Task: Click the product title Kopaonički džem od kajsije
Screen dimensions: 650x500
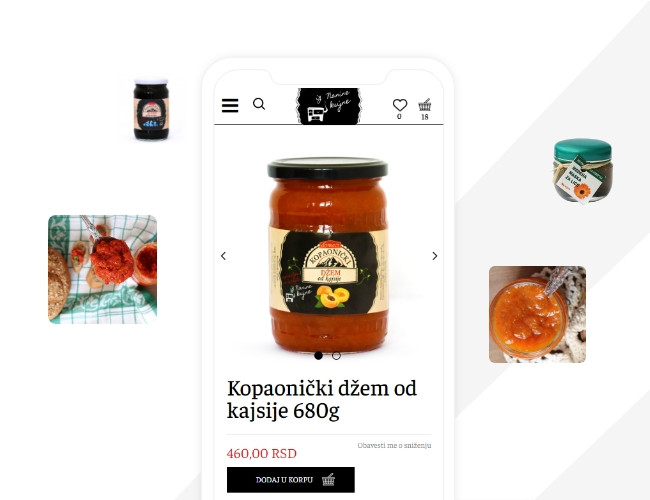Action: click(x=322, y=400)
